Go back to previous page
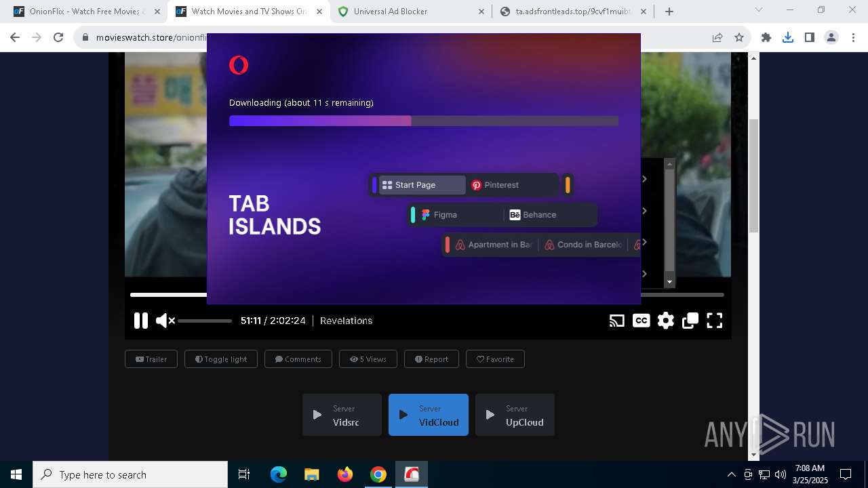The width and height of the screenshot is (868, 488). (x=15, y=38)
